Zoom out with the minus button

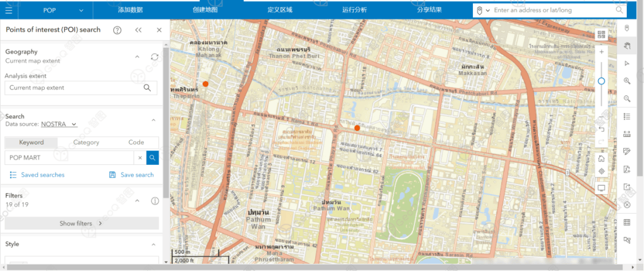pos(601,117)
